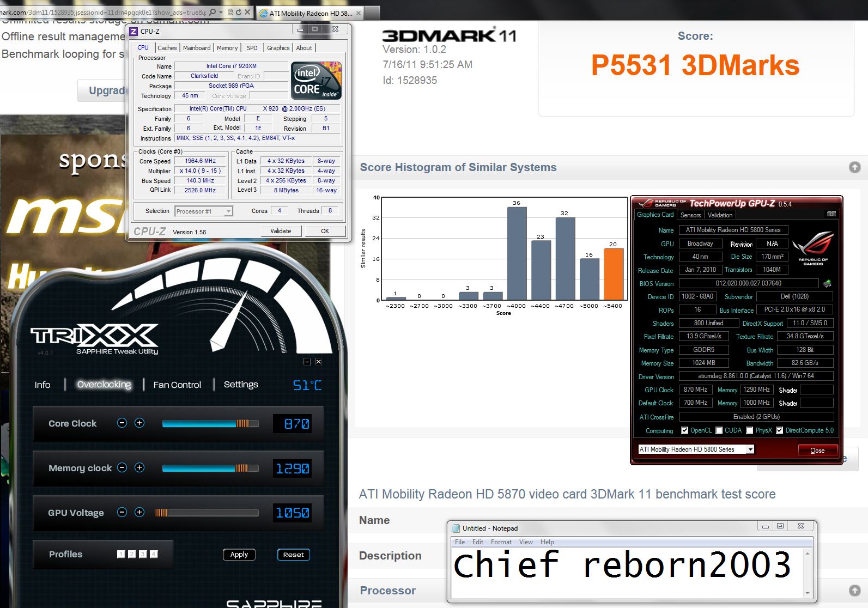Increase Core Clock with plus button
868x608 pixels.
click(139, 423)
